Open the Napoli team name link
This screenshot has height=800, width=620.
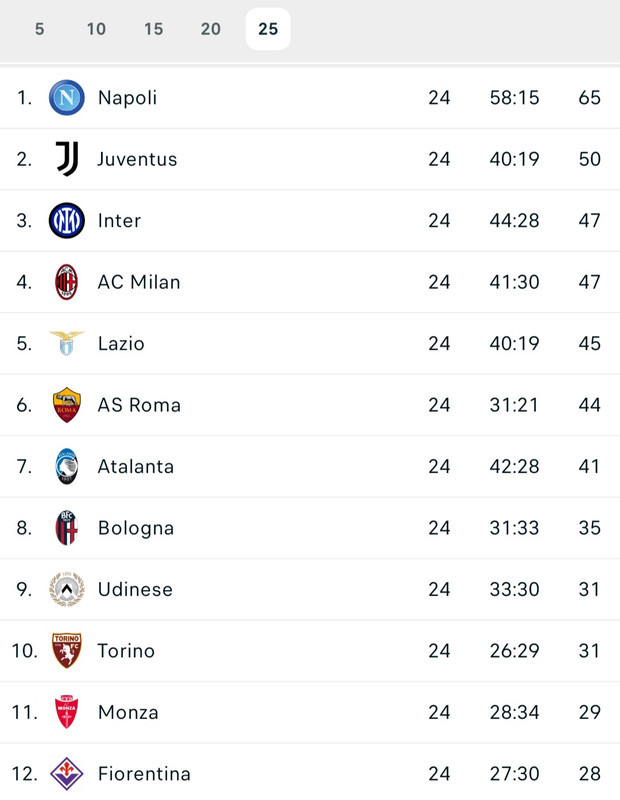click(x=128, y=98)
